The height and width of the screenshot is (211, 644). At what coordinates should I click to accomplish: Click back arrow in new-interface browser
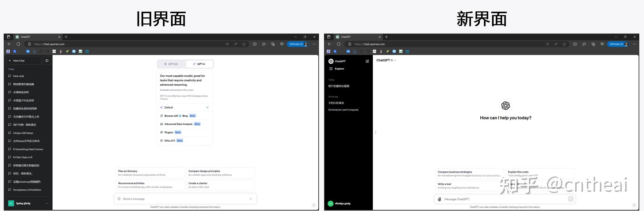pos(329,44)
